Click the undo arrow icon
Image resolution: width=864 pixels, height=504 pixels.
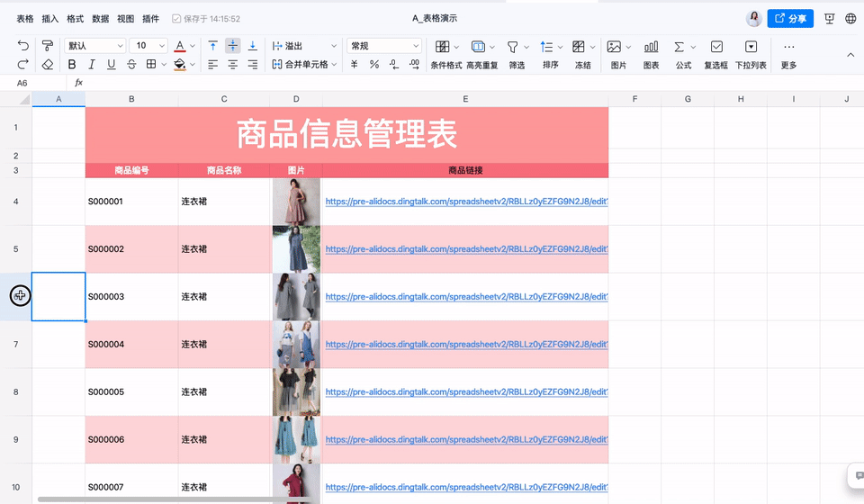click(22, 46)
